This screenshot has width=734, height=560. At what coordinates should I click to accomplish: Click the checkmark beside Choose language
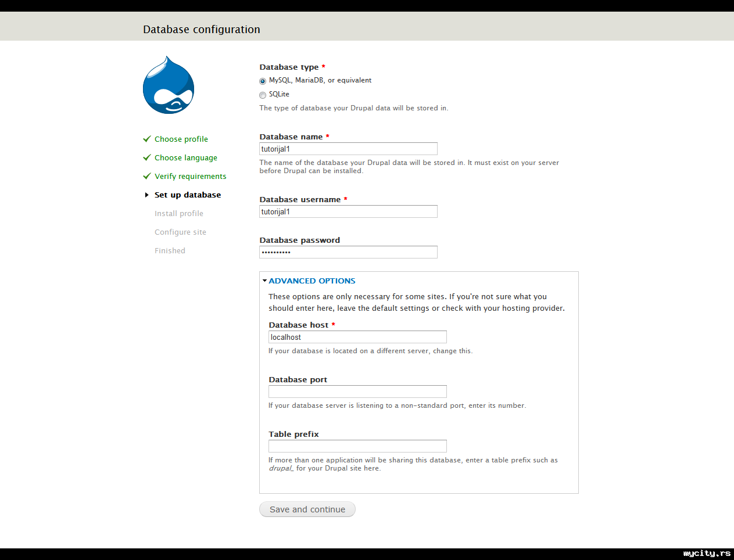[x=147, y=157]
